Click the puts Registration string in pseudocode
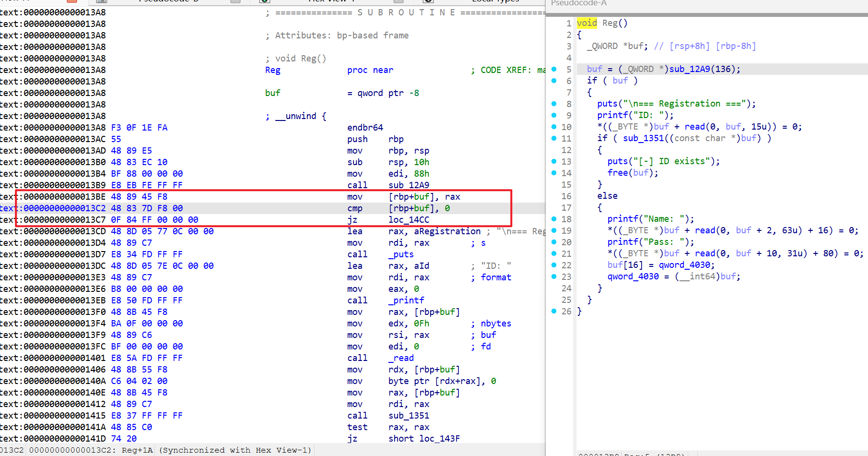The width and height of the screenshot is (868, 456). (677, 104)
